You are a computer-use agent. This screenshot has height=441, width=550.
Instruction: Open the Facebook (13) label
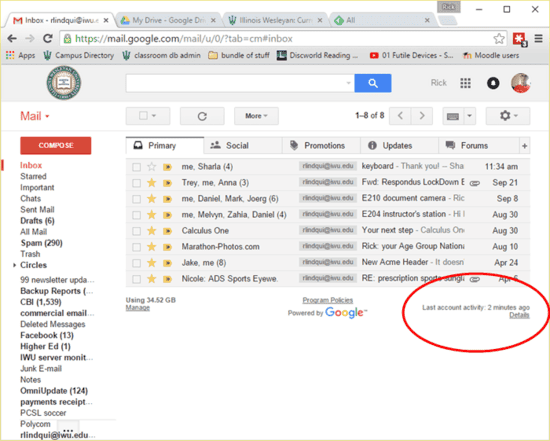[47, 335]
